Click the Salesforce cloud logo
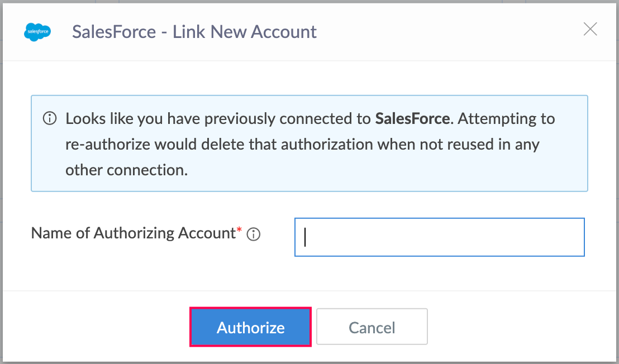The height and width of the screenshot is (364, 619). [x=37, y=32]
